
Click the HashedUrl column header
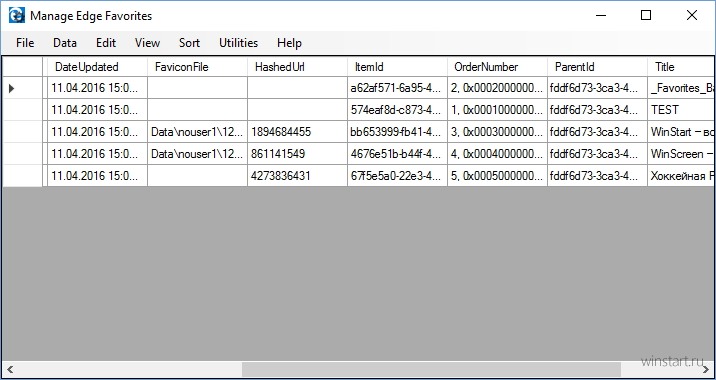click(298, 67)
